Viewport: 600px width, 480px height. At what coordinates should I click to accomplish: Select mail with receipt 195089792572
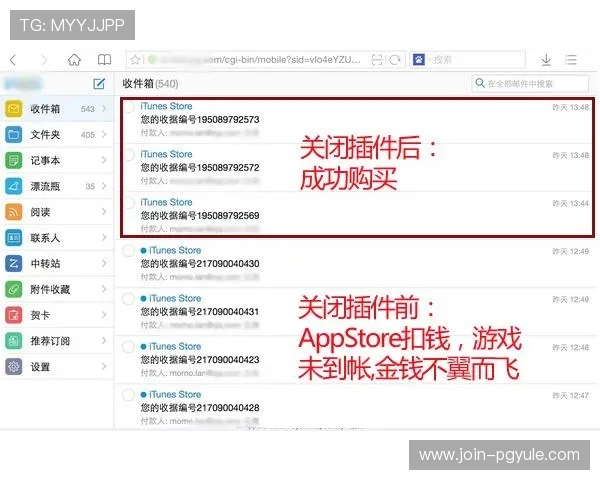click(129, 155)
